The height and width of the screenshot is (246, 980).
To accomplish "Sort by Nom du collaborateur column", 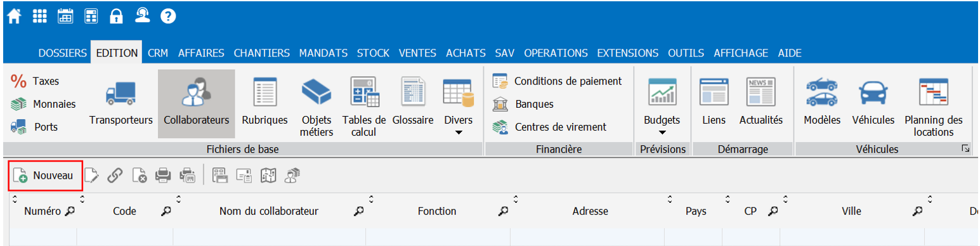I will tap(269, 211).
